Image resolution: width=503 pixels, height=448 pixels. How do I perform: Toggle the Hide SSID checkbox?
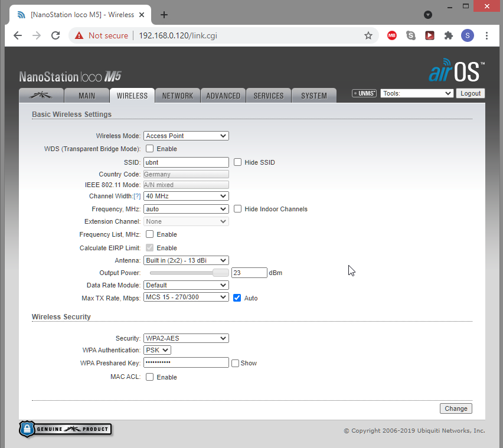coord(237,162)
